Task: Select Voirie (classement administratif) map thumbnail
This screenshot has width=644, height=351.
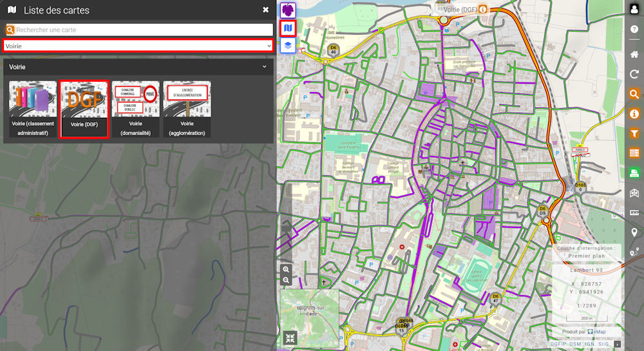Action: click(x=33, y=109)
